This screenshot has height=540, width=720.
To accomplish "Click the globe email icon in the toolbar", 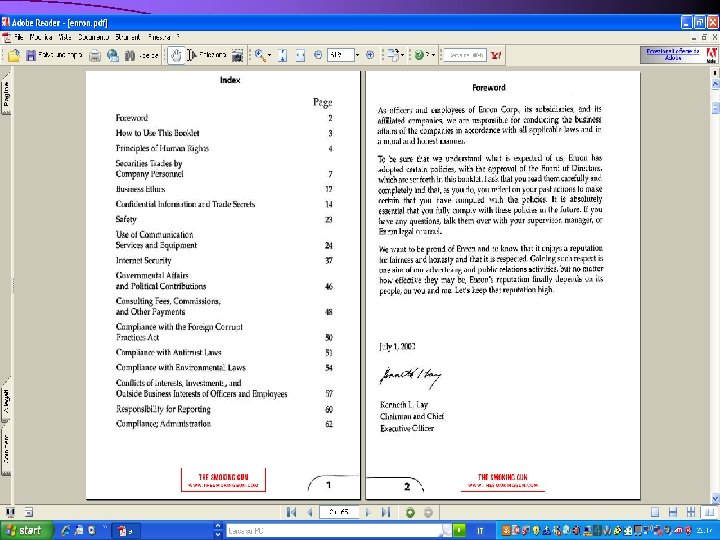I will coord(112,56).
